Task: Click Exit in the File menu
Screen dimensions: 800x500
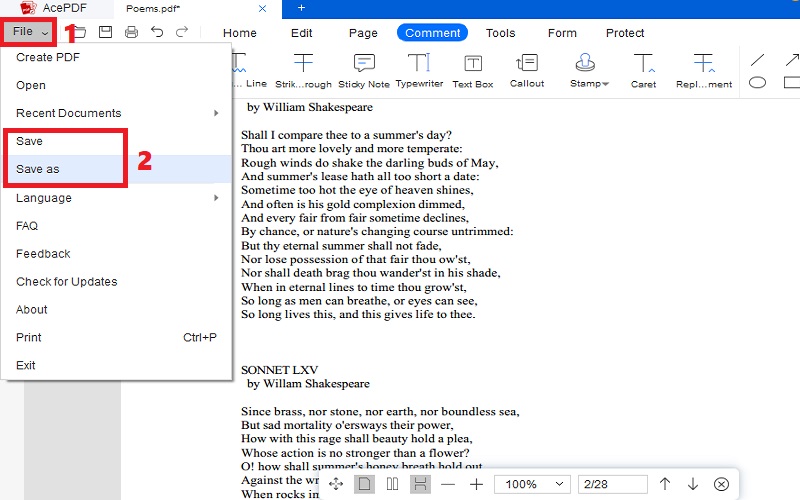Action: point(116,366)
